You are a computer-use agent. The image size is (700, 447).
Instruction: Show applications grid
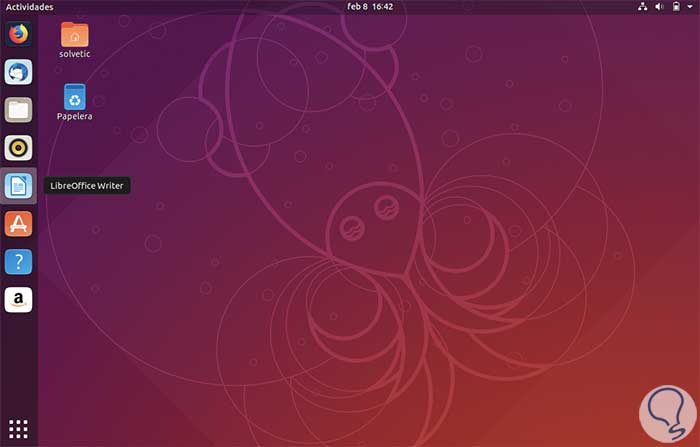tap(18, 429)
